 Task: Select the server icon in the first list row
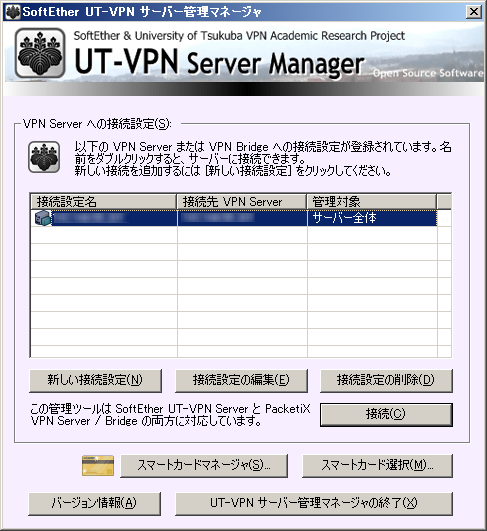pos(43,218)
